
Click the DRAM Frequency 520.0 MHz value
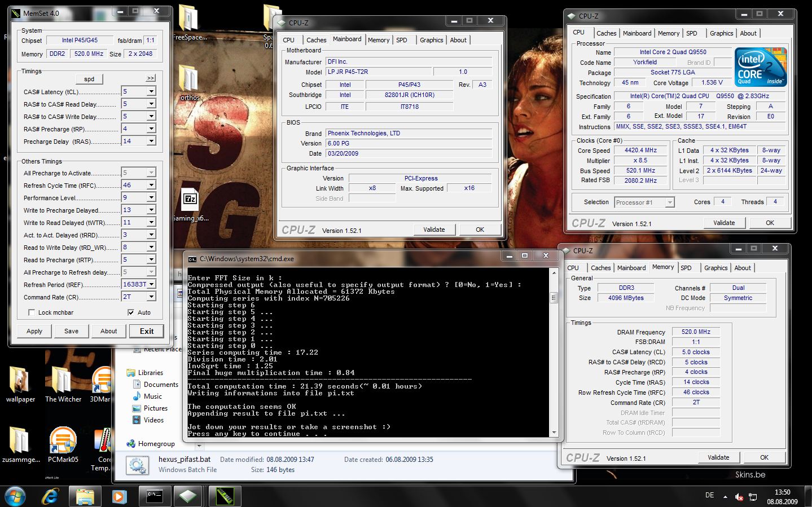coord(696,332)
